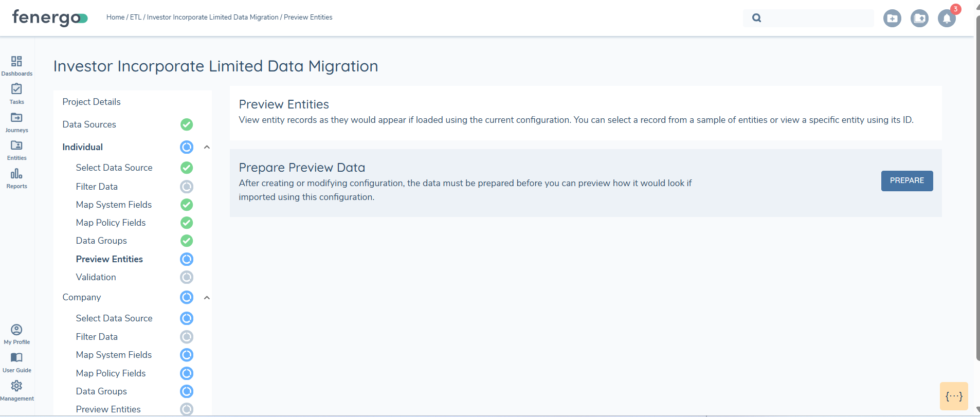Screen dimensions: 980x417
Task: Navigate to ETL breadcrumb link
Action: pos(135,17)
